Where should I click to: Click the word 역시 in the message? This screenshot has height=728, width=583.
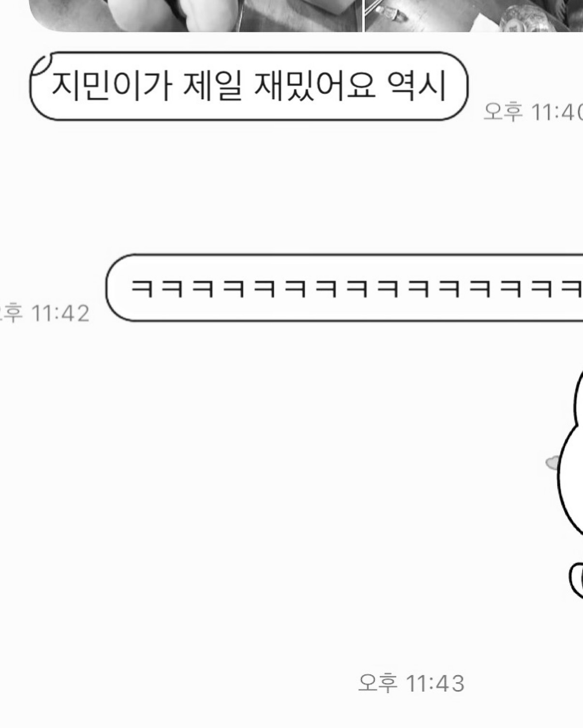click(417, 86)
